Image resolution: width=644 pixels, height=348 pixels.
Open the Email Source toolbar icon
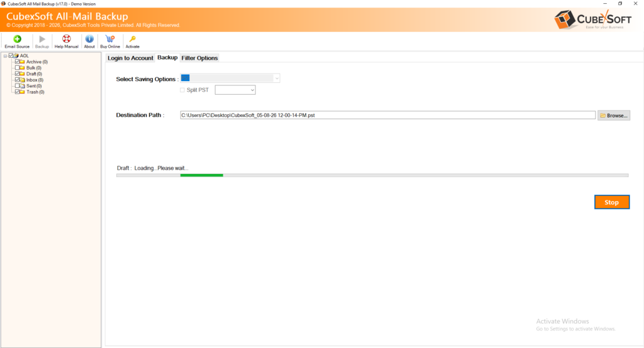point(17,39)
